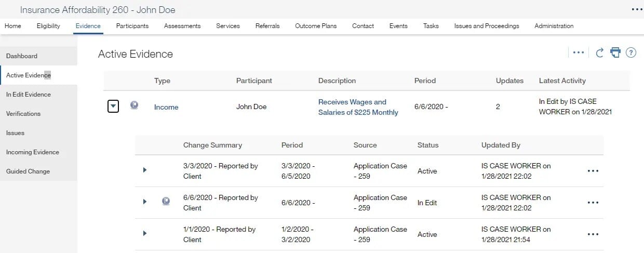
Task: Collapse the Income evidence row
Action: click(x=113, y=106)
